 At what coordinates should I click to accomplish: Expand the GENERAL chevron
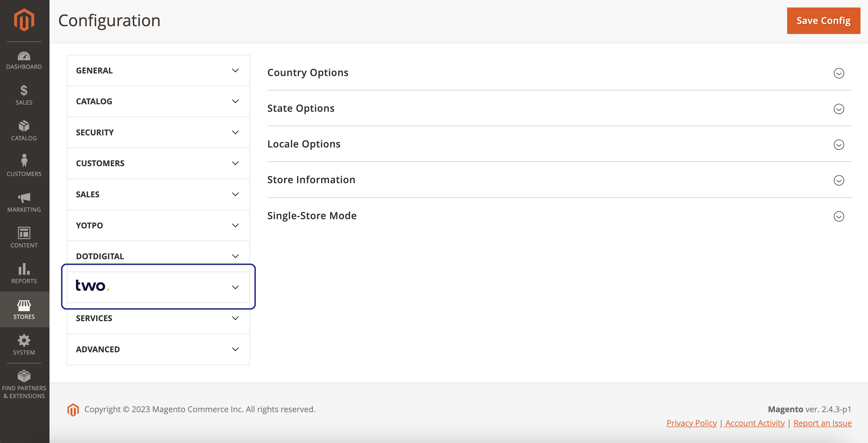(235, 71)
